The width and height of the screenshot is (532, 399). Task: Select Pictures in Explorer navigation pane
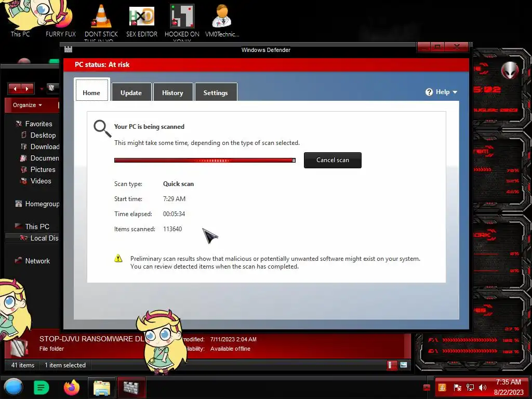(x=38, y=169)
